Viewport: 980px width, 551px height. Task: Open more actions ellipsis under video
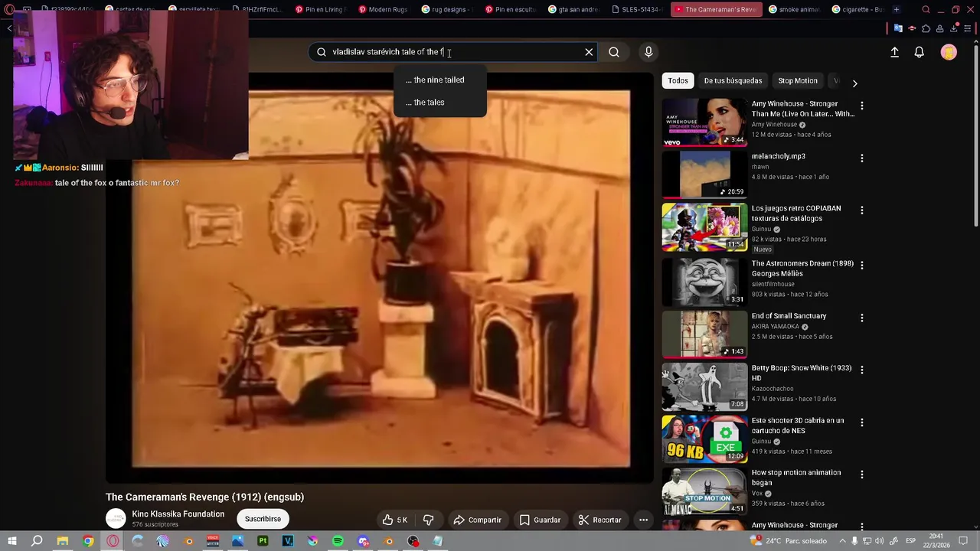tap(643, 520)
